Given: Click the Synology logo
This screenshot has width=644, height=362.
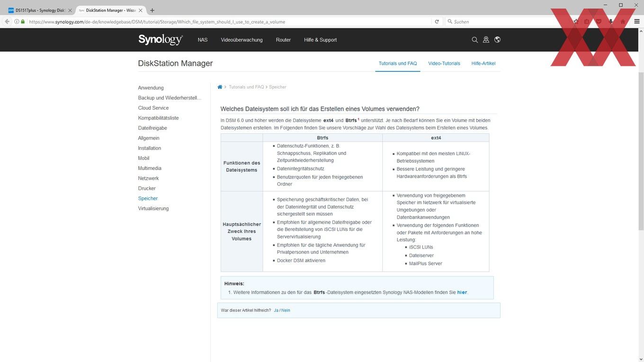Looking at the screenshot, I should (161, 40).
